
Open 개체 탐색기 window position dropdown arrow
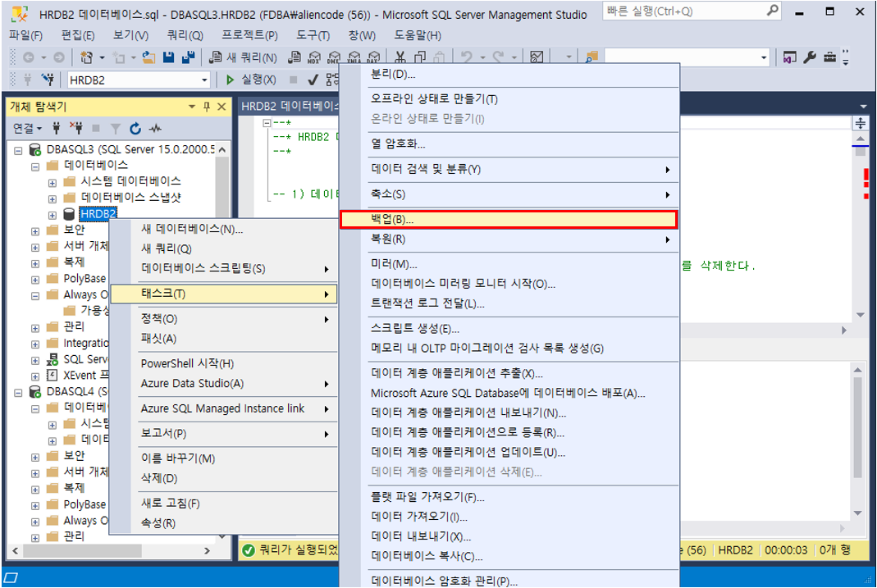click(x=192, y=106)
